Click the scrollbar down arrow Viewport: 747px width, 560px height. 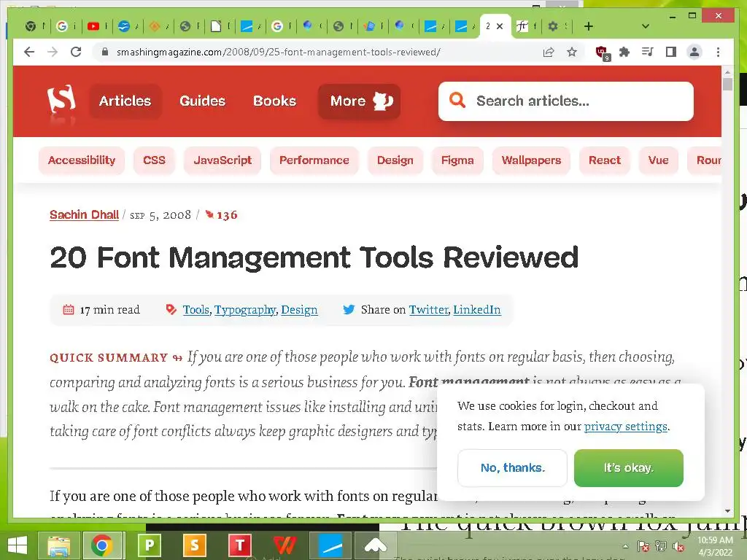pos(727,511)
